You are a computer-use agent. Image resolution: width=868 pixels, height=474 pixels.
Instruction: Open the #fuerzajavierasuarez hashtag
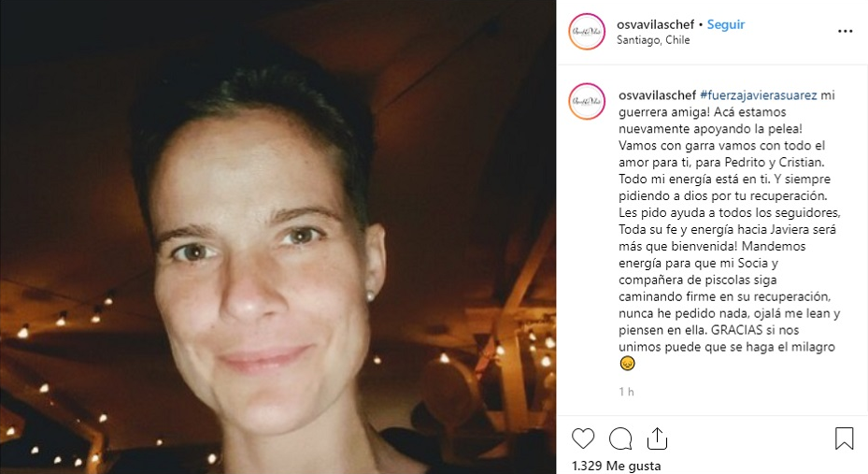coord(759,95)
